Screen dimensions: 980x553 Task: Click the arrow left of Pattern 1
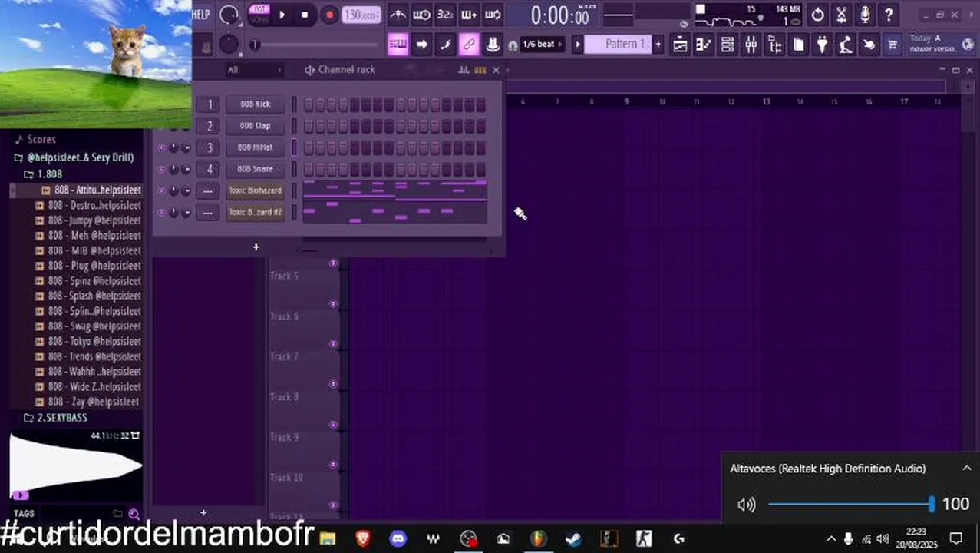click(578, 45)
